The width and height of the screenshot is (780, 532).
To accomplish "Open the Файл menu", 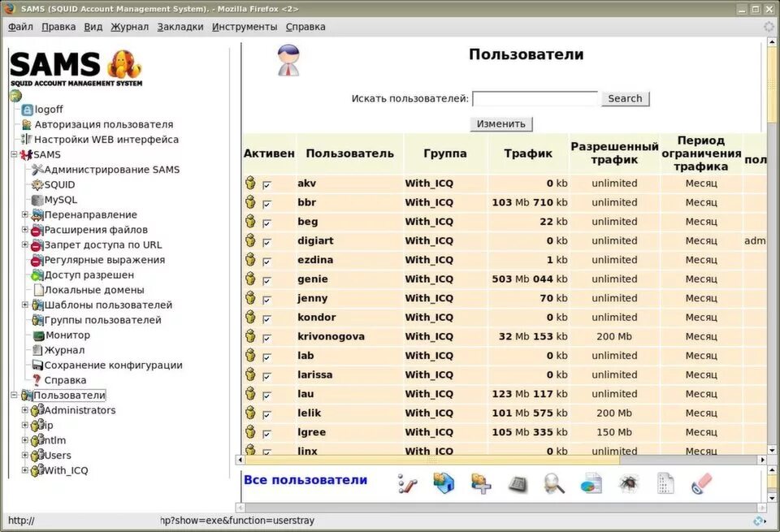I will (x=20, y=27).
